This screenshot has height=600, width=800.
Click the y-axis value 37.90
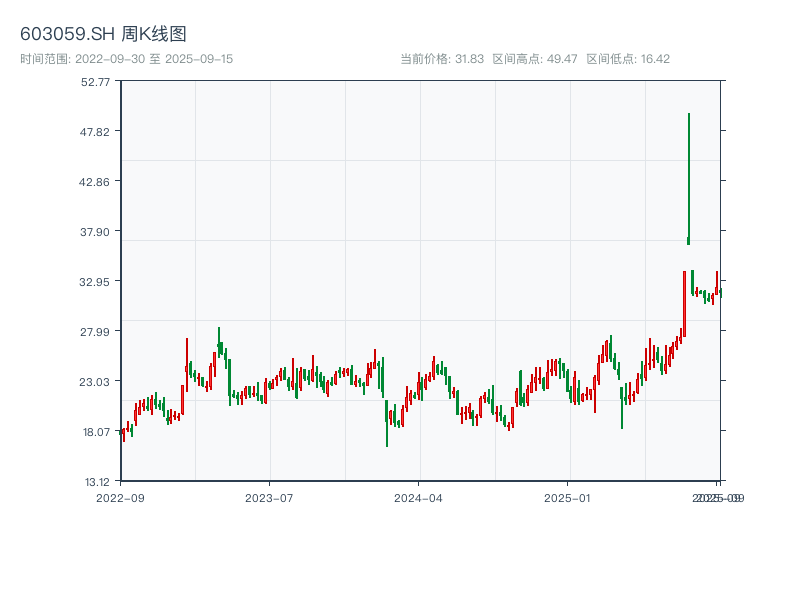tap(95, 232)
